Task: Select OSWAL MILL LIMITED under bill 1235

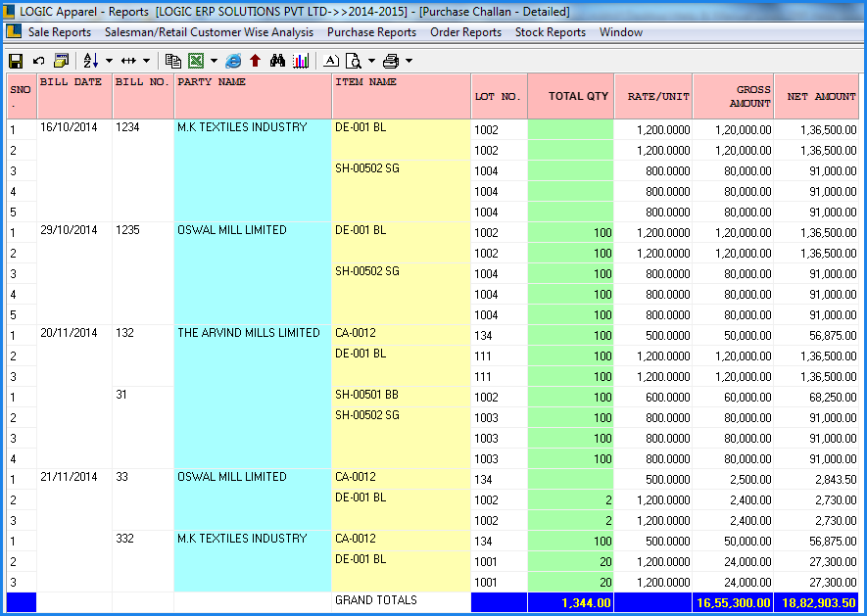Action: 254,273
